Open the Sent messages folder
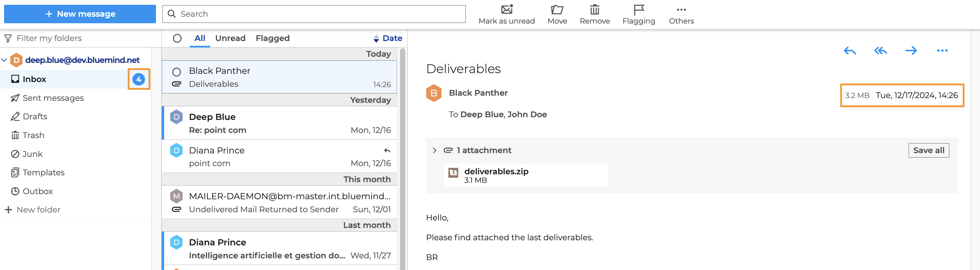Viewport: 980px width, 270px height. (53, 98)
